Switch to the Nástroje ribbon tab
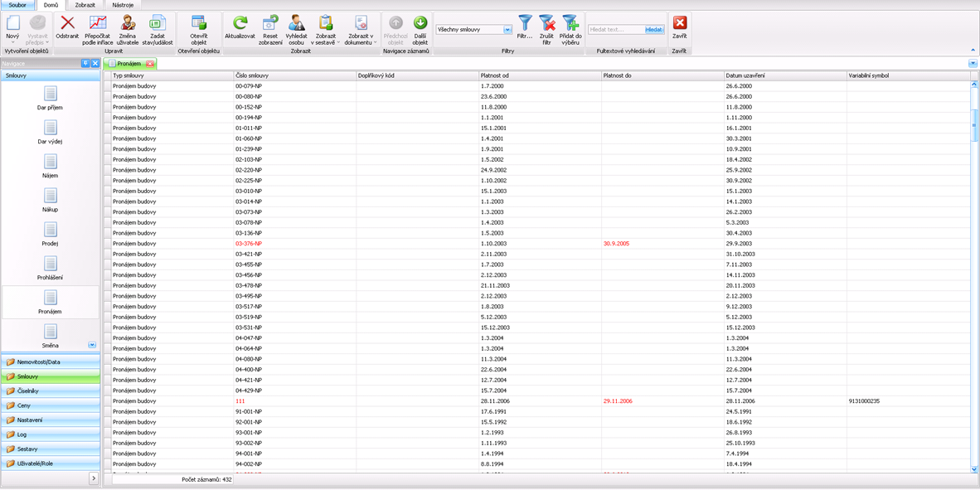 point(123,4)
